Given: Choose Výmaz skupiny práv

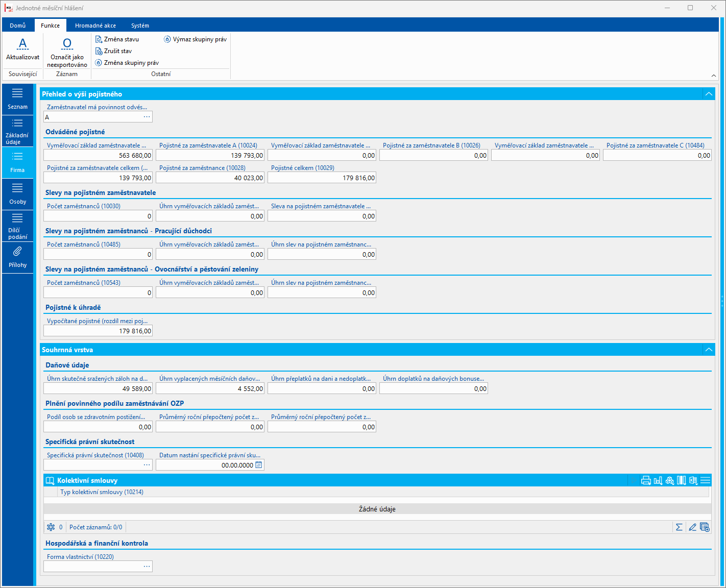Looking at the screenshot, I should 195,39.
